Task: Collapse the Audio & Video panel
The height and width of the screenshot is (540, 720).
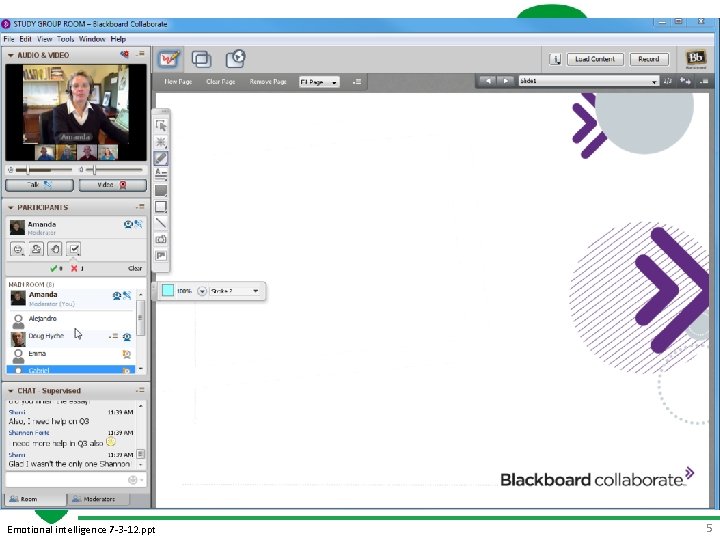Action: (x=11, y=55)
